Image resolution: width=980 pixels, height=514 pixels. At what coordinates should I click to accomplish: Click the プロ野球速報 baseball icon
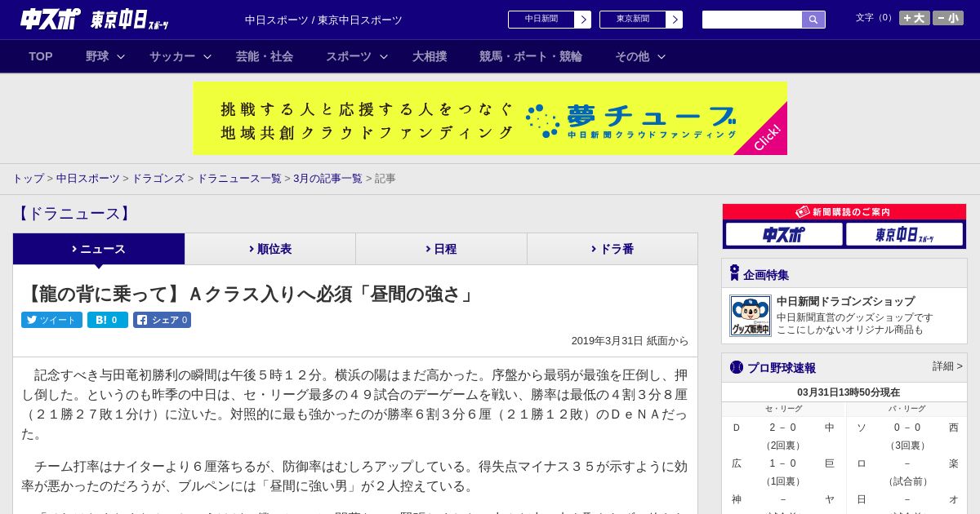point(737,367)
